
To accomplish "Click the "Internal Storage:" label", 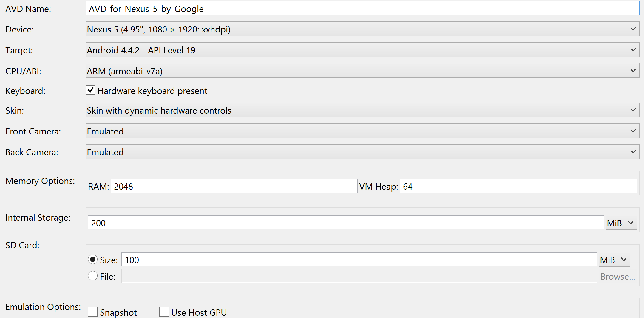I will [38, 218].
